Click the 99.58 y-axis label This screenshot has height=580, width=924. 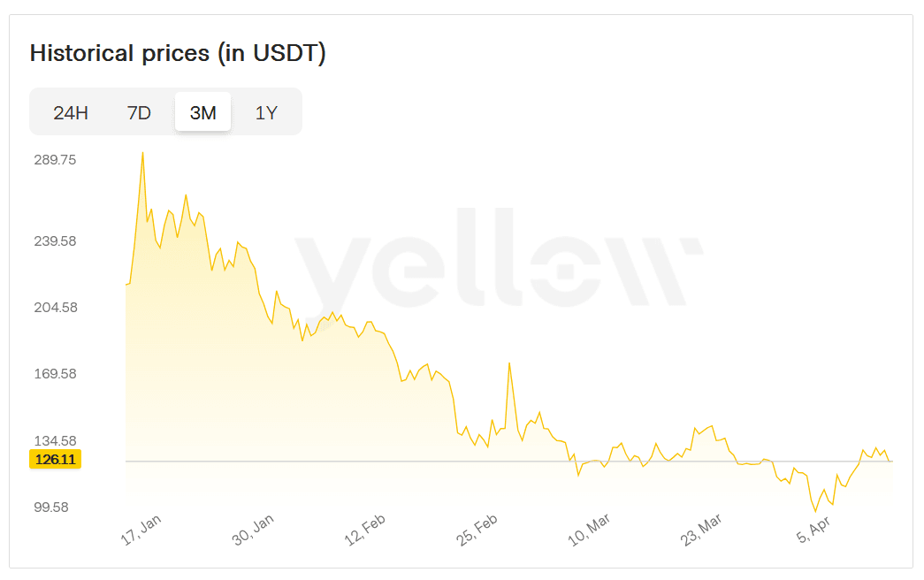pyautogui.click(x=55, y=507)
